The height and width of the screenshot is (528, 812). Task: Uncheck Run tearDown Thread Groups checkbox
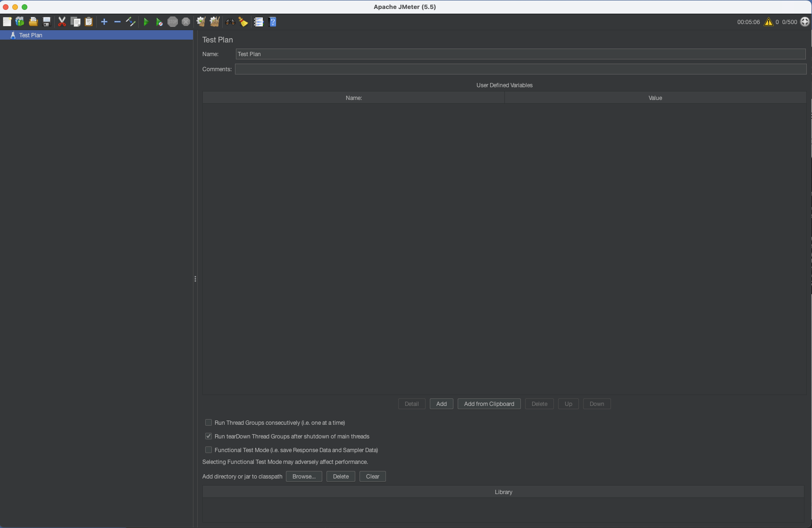click(209, 436)
